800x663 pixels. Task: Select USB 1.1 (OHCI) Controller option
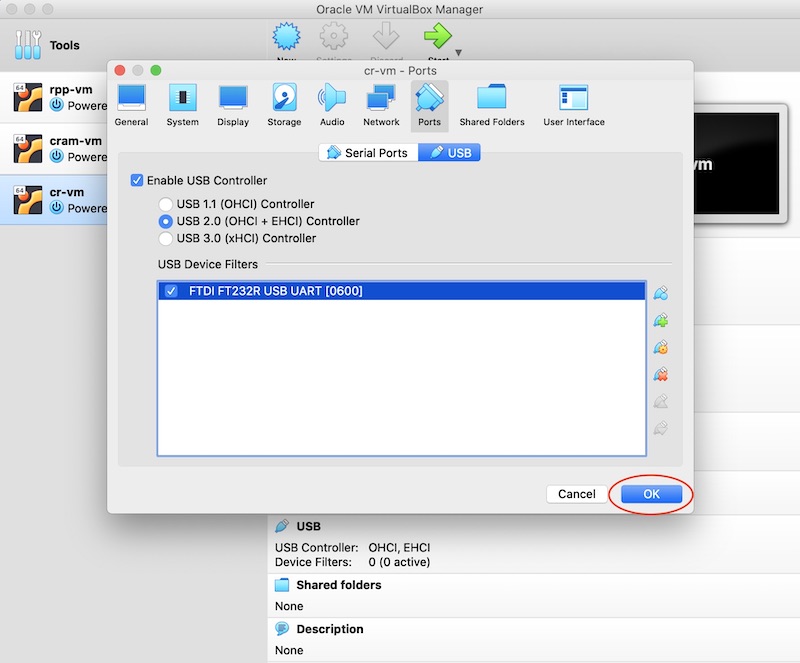[166, 204]
